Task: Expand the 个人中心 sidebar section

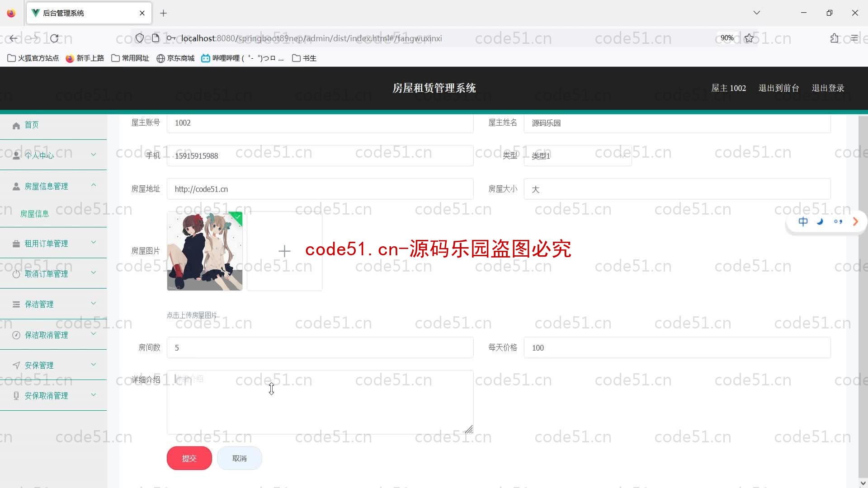Action: pos(54,155)
